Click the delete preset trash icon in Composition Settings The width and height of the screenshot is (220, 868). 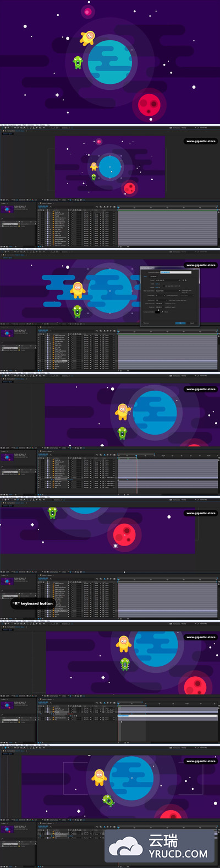tap(186, 280)
